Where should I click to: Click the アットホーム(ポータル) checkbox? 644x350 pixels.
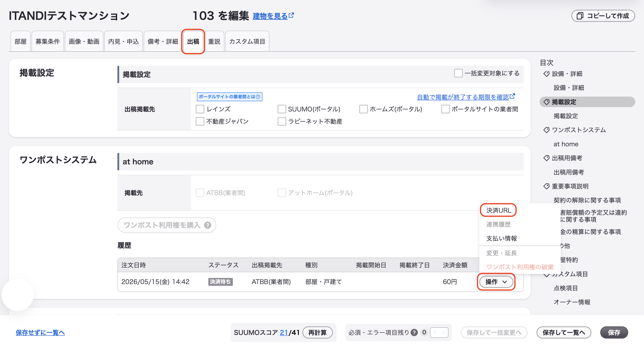[281, 193]
